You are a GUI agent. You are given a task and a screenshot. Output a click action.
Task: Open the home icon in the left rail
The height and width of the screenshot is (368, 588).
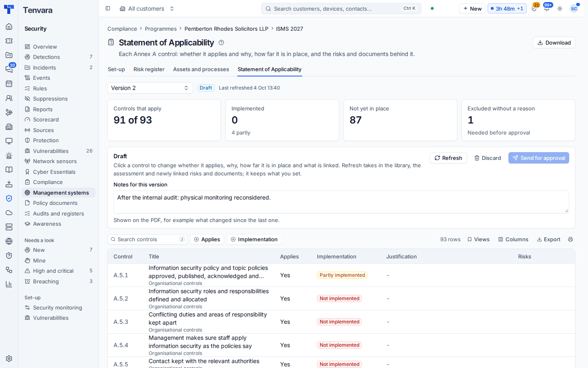pyautogui.click(x=9, y=27)
